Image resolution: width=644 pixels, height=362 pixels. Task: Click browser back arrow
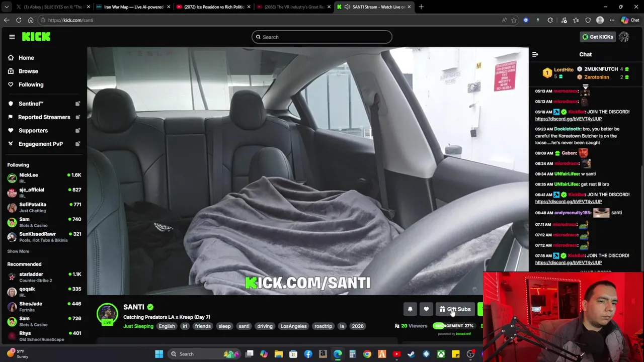click(7, 20)
